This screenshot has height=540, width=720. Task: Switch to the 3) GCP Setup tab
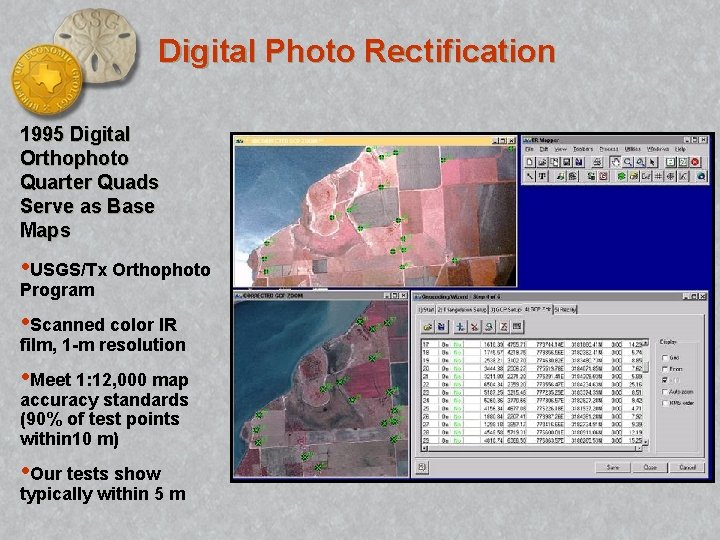click(x=506, y=309)
